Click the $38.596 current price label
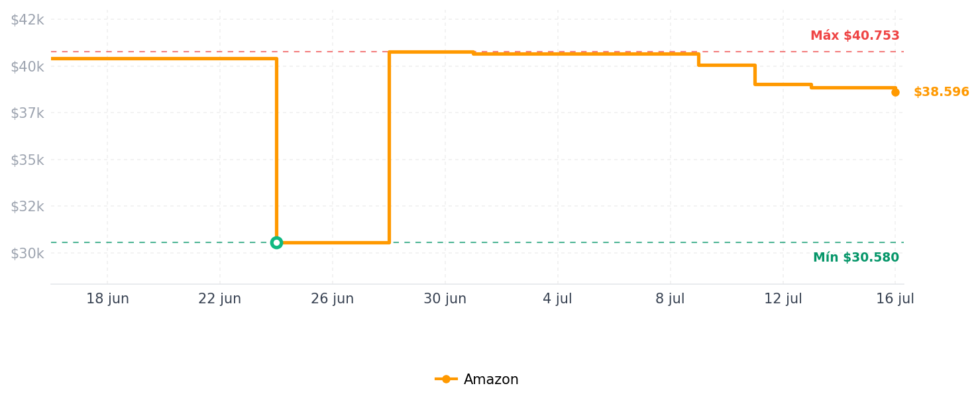Viewport: 980px width, 402px height. click(x=941, y=92)
